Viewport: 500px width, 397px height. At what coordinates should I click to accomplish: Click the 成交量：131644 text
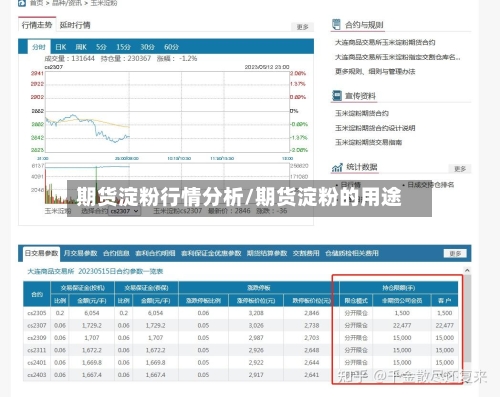tap(69, 59)
